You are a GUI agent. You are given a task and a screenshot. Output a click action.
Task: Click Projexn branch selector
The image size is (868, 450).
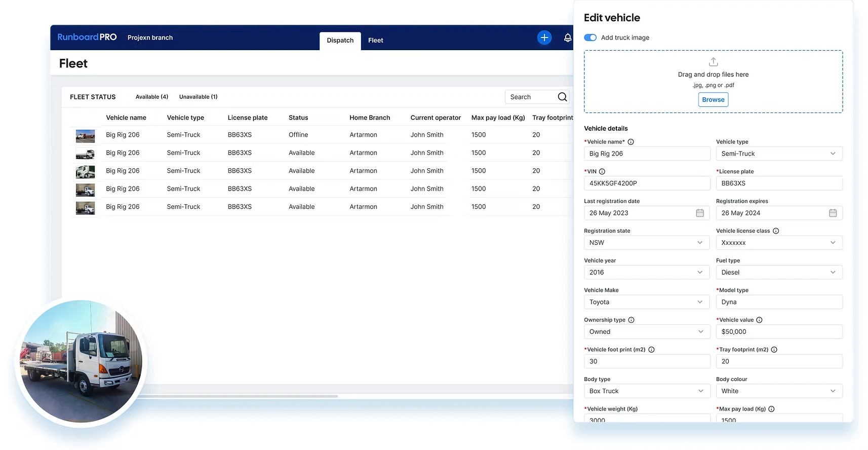pos(150,37)
